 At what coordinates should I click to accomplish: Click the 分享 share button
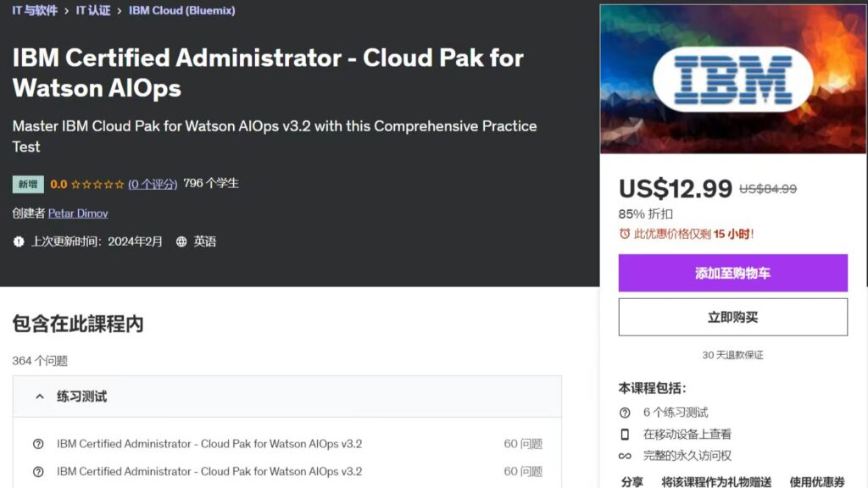pos(632,481)
